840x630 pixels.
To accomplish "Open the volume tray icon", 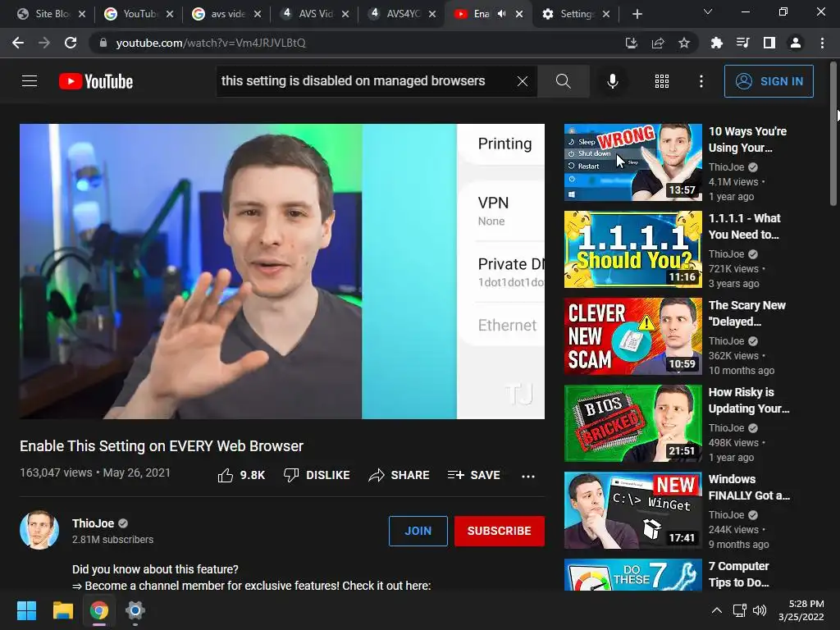I will tap(759, 610).
